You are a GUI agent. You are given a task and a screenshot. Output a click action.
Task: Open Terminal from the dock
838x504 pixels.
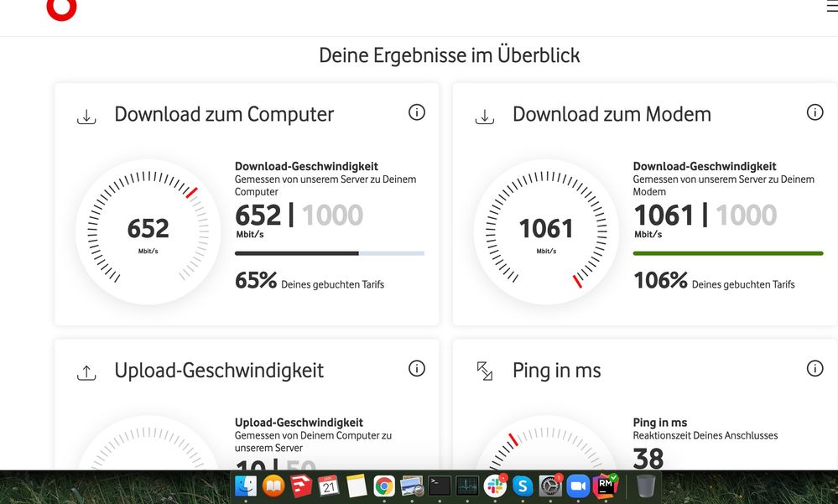click(440, 486)
